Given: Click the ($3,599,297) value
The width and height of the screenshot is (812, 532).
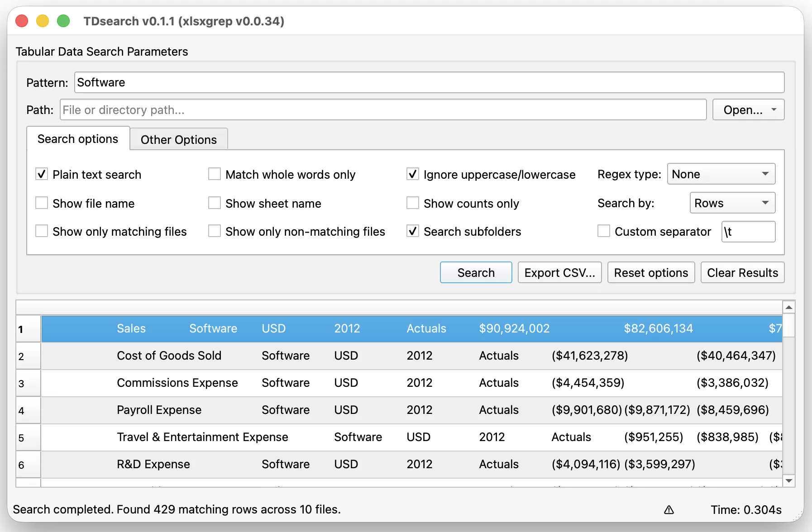Looking at the screenshot, I should coord(659,464).
